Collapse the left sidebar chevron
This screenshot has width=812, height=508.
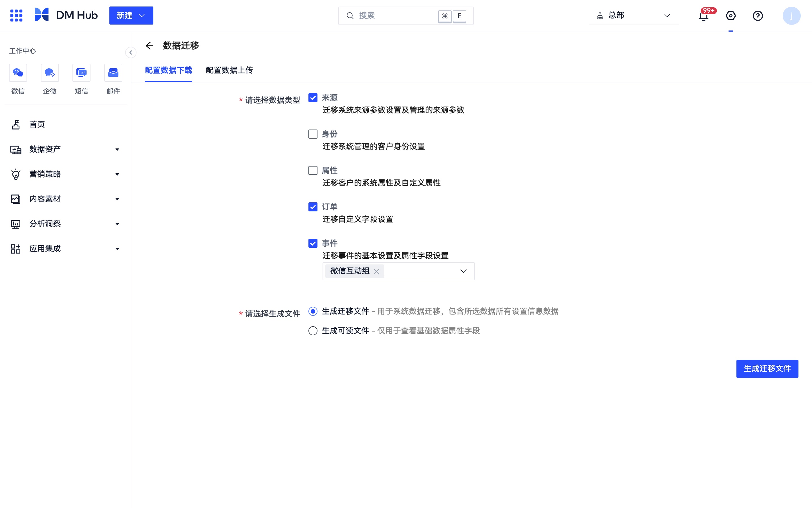tap(131, 52)
